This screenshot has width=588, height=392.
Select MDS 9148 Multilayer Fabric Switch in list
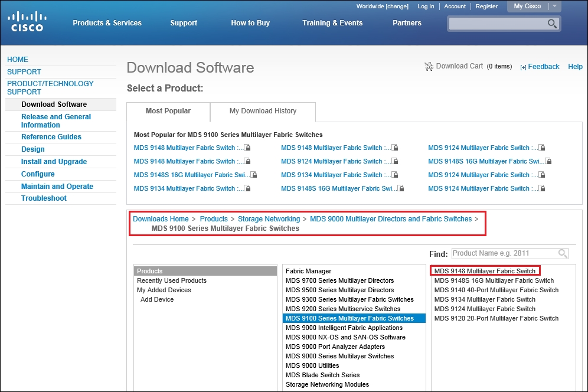tap(485, 271)
